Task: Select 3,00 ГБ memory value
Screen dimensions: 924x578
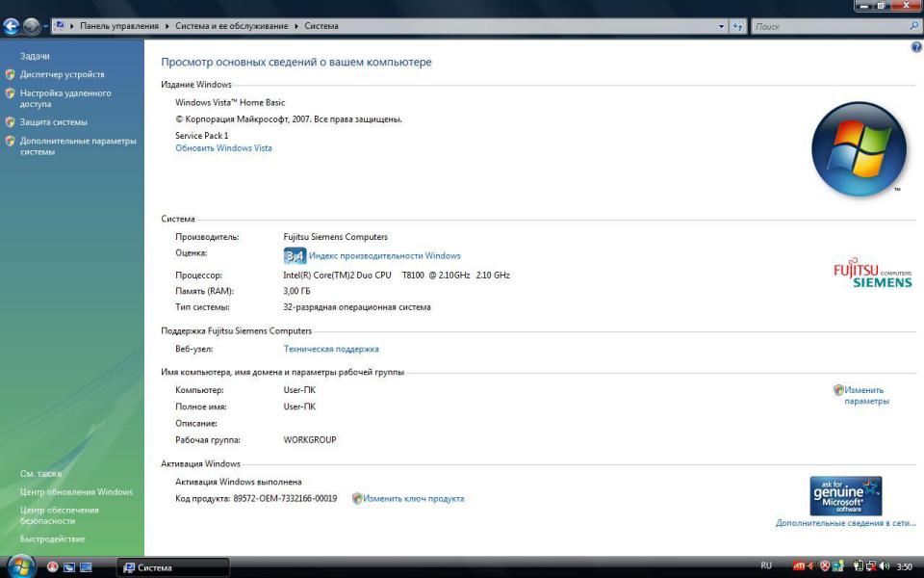Action: (x=296, y=291)
